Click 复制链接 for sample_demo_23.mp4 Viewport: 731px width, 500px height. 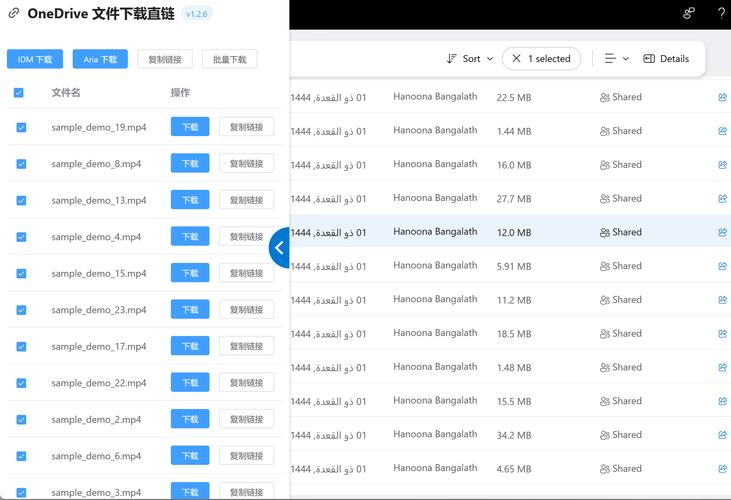(x=246, y=310)
